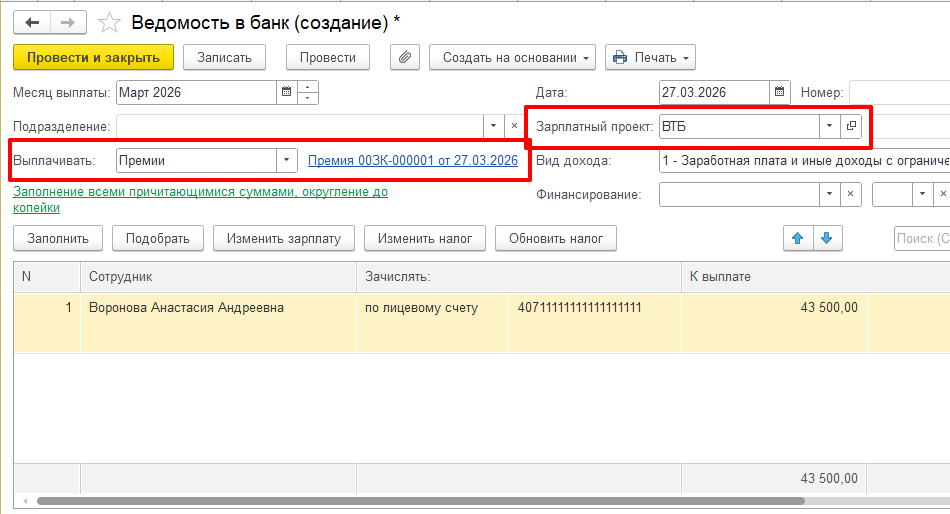Clear the Подразделение field
The height and width of the screenshot is (514, 950).
[x=514, y=127]
